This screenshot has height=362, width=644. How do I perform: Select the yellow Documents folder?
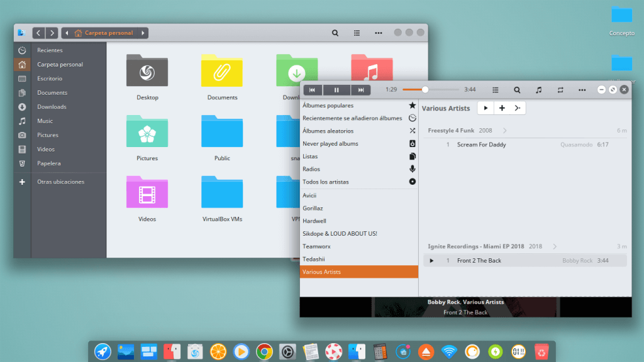tap(222, 77)
